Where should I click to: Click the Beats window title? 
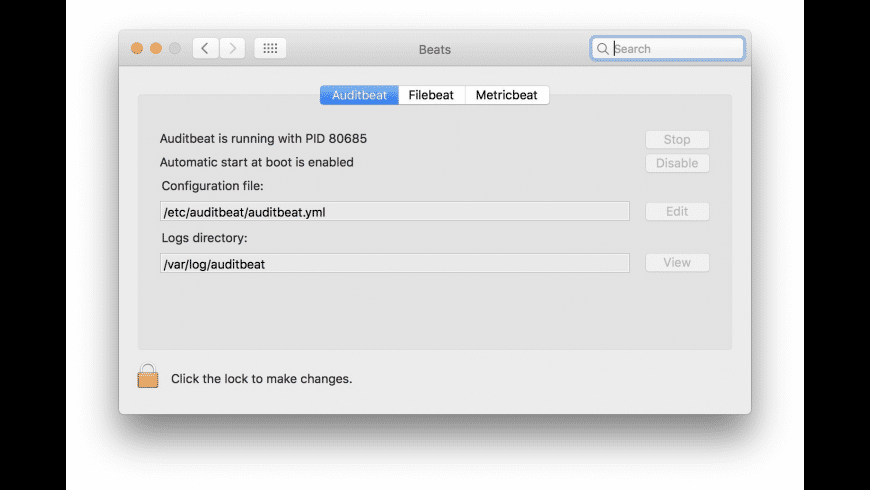point(434,49)
